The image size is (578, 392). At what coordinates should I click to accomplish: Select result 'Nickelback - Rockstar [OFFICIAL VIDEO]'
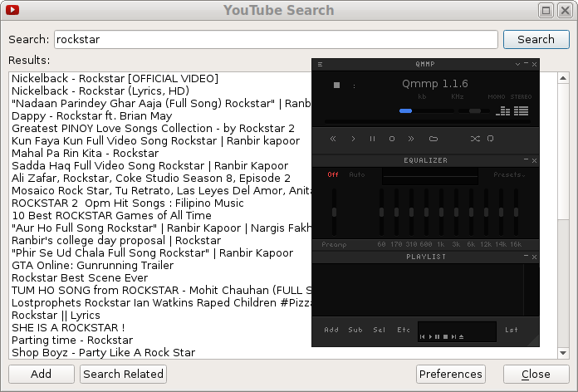coord(115,79)
